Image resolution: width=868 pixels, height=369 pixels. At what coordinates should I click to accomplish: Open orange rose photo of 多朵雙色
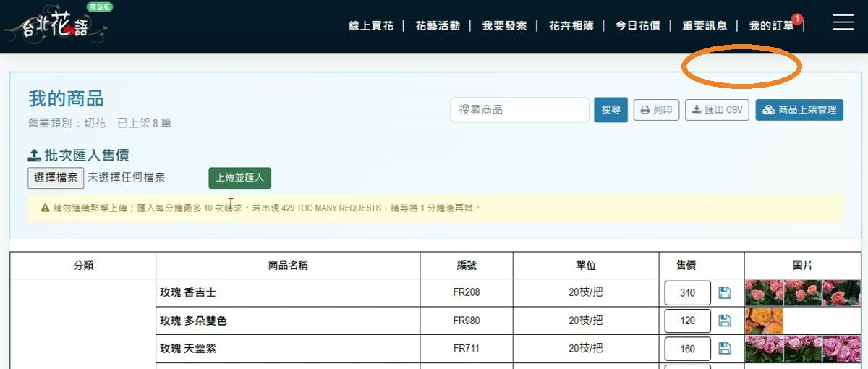pos(764,321)
